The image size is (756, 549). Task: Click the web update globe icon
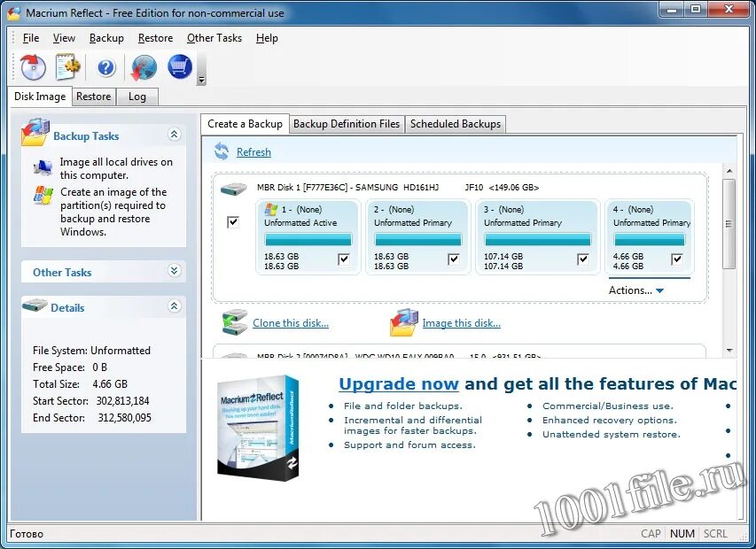click(143, 67)
